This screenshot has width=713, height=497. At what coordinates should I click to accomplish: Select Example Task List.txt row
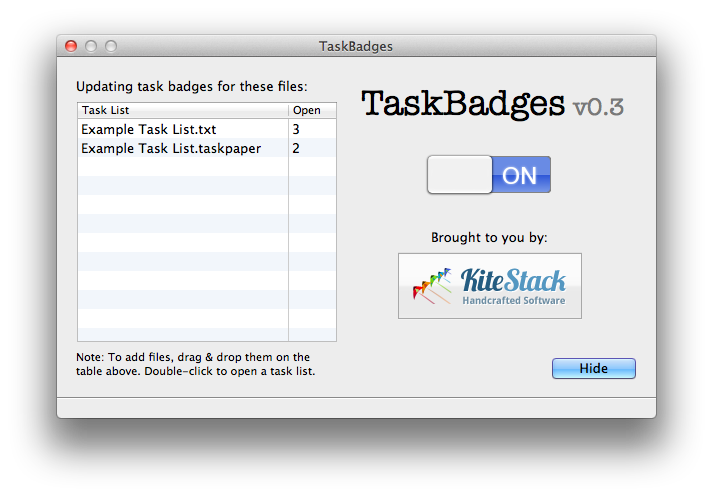207,129
